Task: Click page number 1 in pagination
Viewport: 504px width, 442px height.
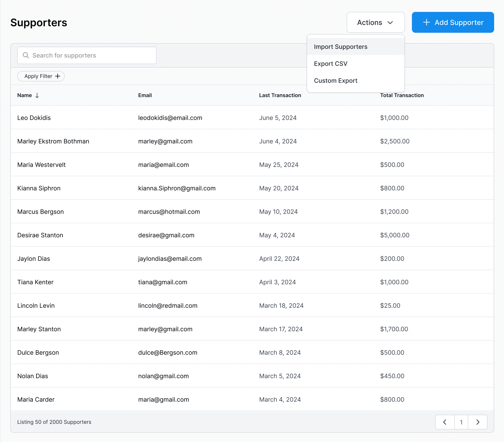Action: pos(461,422)
